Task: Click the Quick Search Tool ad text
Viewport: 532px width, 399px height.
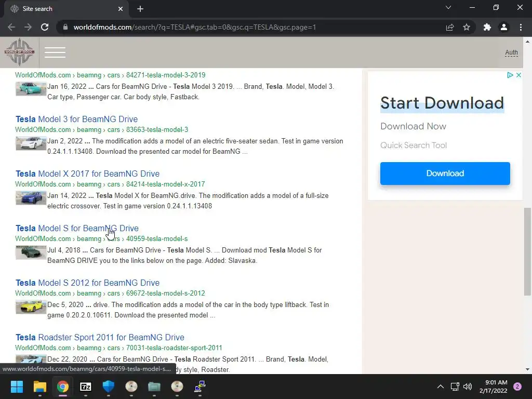Action: (x=414, y=145)
